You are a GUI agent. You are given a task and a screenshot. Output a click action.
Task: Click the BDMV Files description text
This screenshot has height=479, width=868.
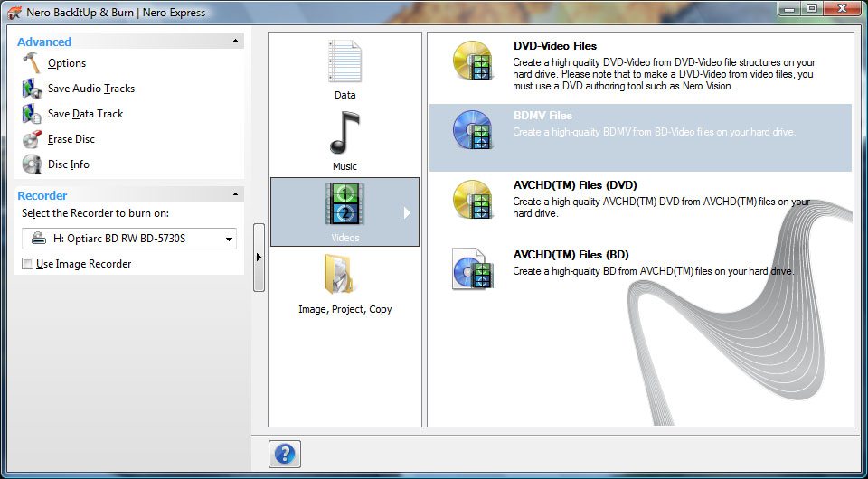[654, 132]
